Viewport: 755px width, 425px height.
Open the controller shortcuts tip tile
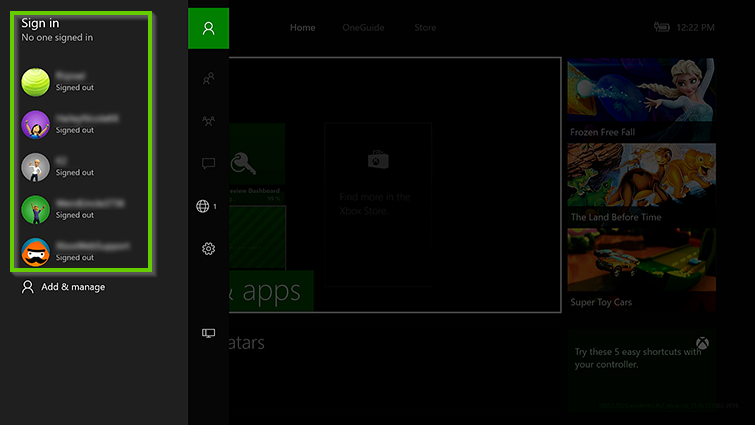[x=641, y=370]
